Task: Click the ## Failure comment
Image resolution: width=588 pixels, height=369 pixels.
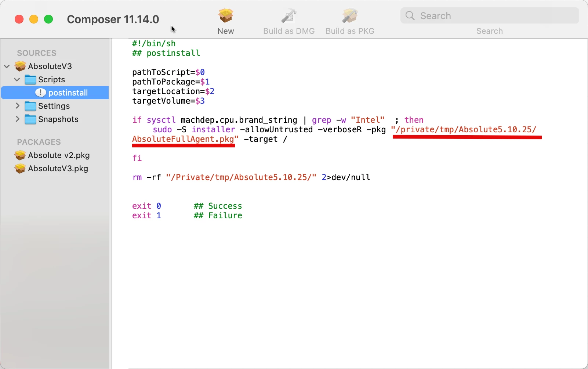Action: coord(218,215)
